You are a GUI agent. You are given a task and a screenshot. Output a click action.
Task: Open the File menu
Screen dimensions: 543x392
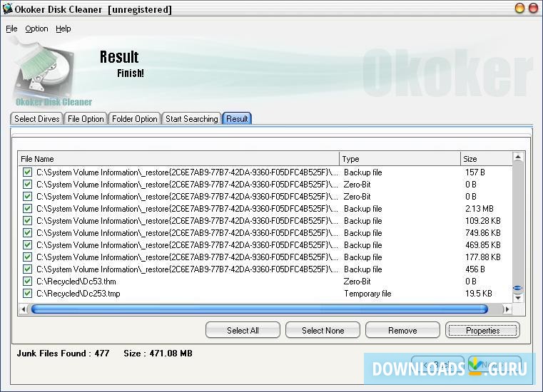11,29
